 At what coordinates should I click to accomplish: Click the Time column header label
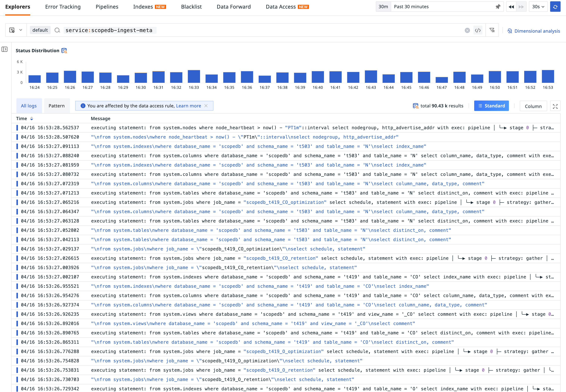[22, 119]
